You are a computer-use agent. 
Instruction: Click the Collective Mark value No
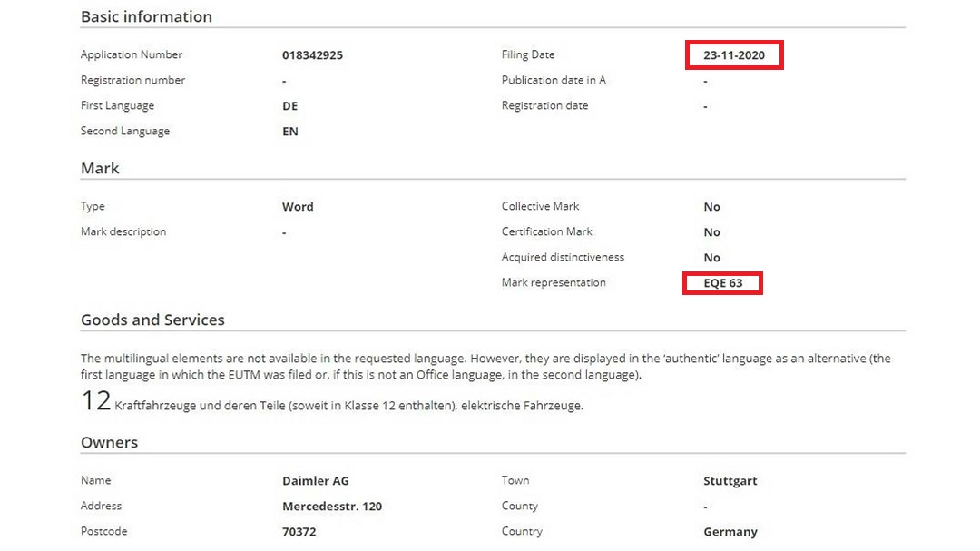[711, 206]
